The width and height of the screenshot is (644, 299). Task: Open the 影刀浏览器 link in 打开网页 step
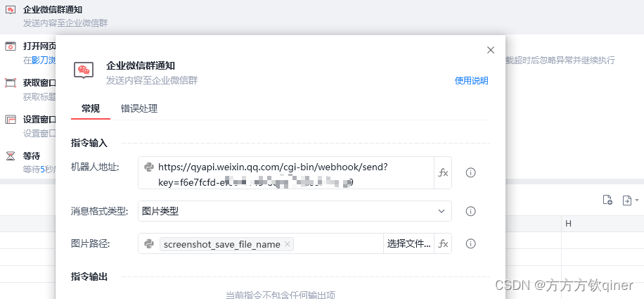click(44, 61)
